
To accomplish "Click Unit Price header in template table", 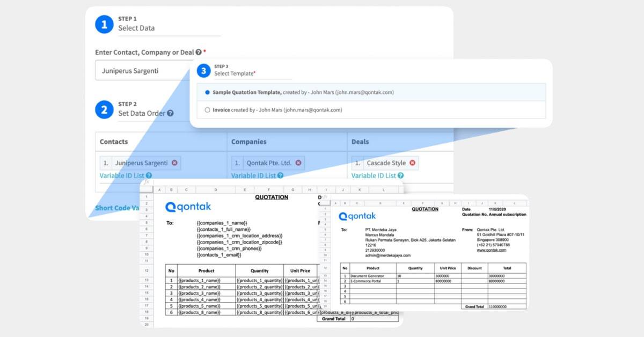I will [299, 270].
